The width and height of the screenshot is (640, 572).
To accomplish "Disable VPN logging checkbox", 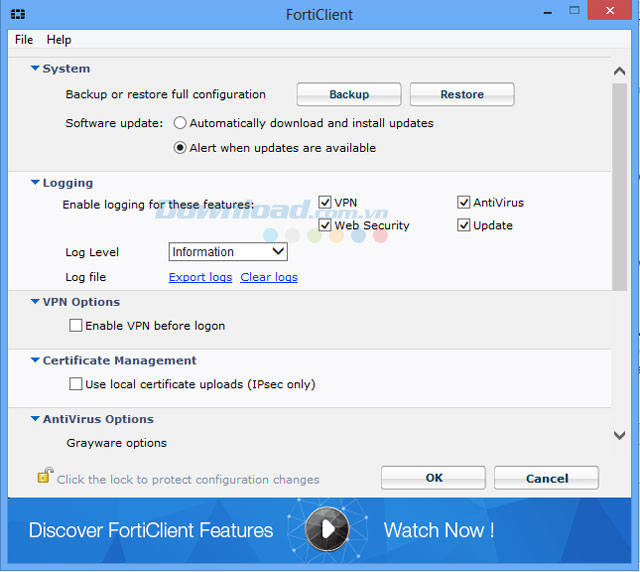I will [325, 202].
